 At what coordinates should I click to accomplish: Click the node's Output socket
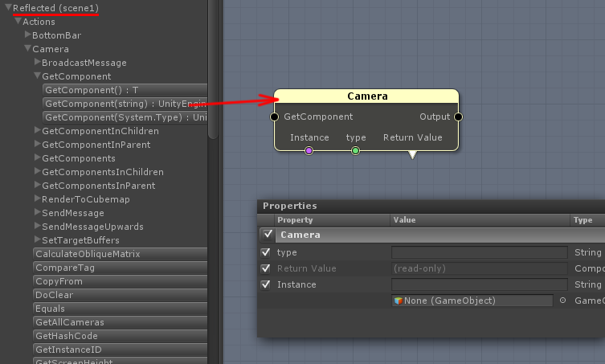tap(459, 117)
